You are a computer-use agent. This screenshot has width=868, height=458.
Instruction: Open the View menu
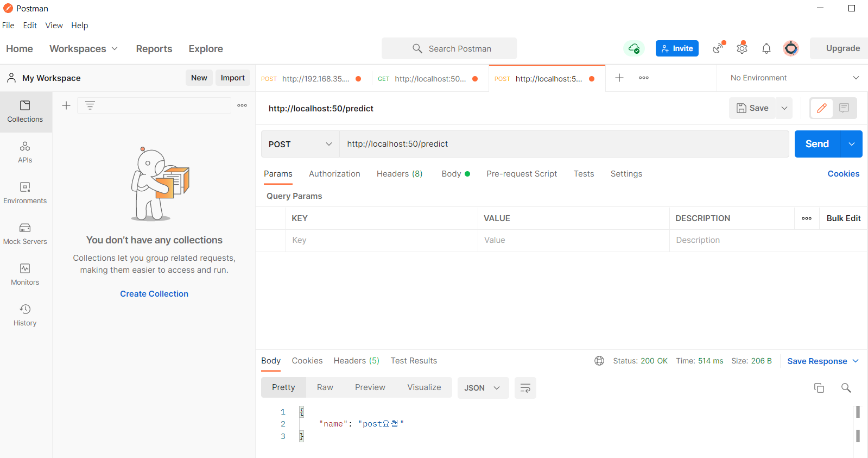click(54, 26)
